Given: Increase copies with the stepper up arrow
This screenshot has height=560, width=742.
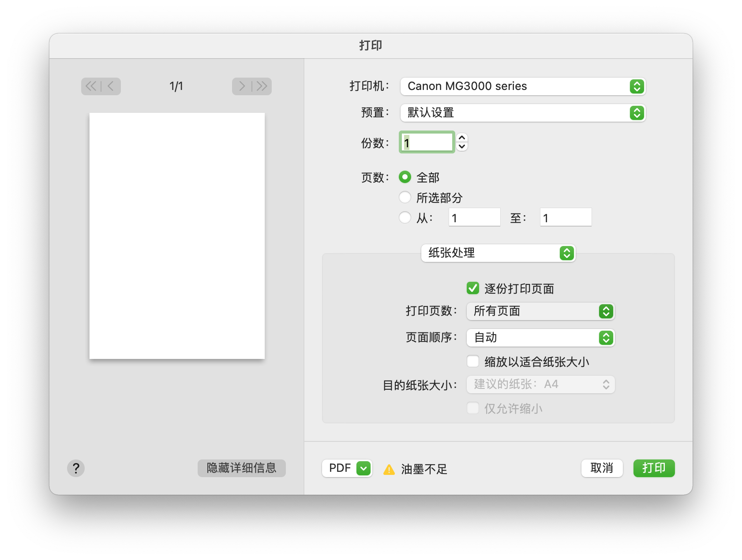Looking at the screenshot, I should 462,138.
